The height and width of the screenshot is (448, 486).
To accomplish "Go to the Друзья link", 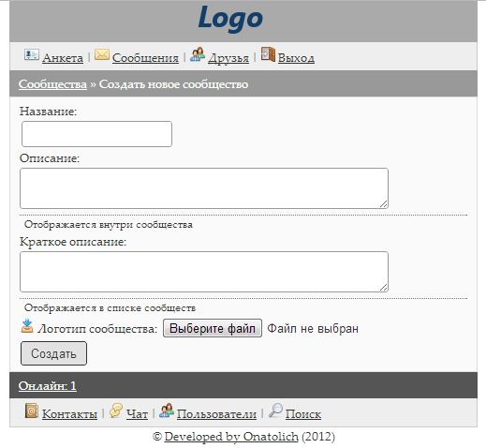I will tap(228, 58).
